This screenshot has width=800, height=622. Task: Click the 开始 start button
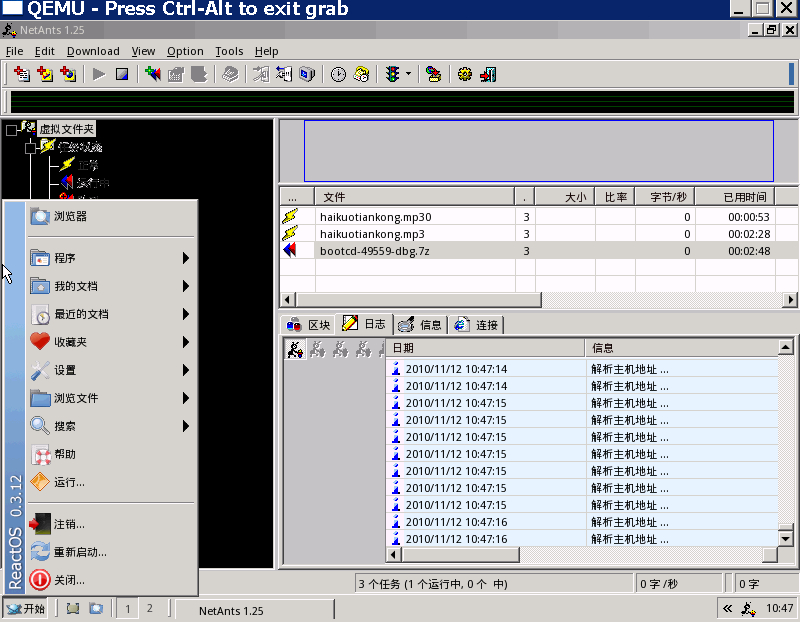(x=26, y=608)
